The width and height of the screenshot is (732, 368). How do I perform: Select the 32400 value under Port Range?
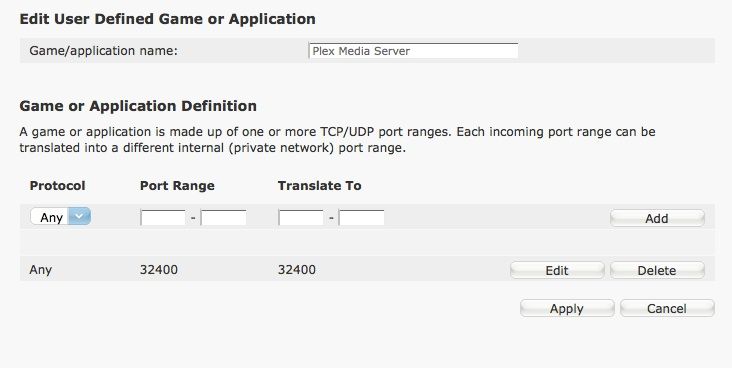pyautogui.click(x=159, y=269)
